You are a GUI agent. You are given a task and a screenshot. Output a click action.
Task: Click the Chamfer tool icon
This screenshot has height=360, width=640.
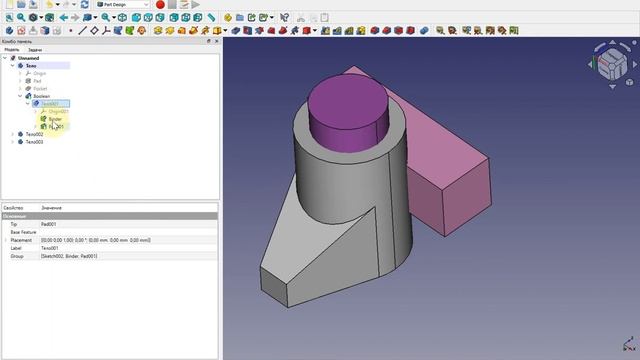click(x=387, y=31)
